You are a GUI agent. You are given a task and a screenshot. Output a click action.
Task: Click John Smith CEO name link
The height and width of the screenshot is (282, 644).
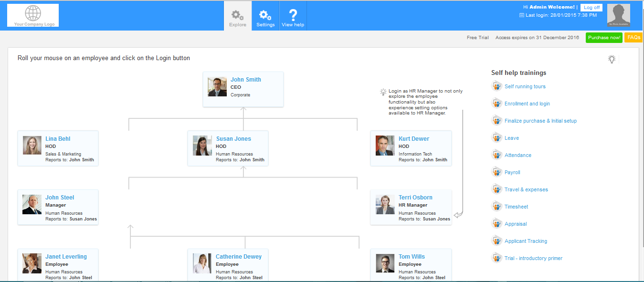(x=245, y=80)
